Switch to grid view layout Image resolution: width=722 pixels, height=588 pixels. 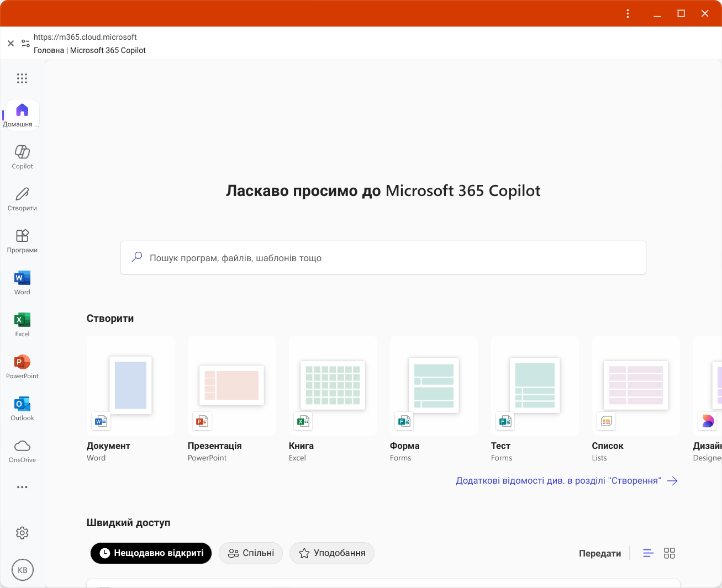click(670, 553)
